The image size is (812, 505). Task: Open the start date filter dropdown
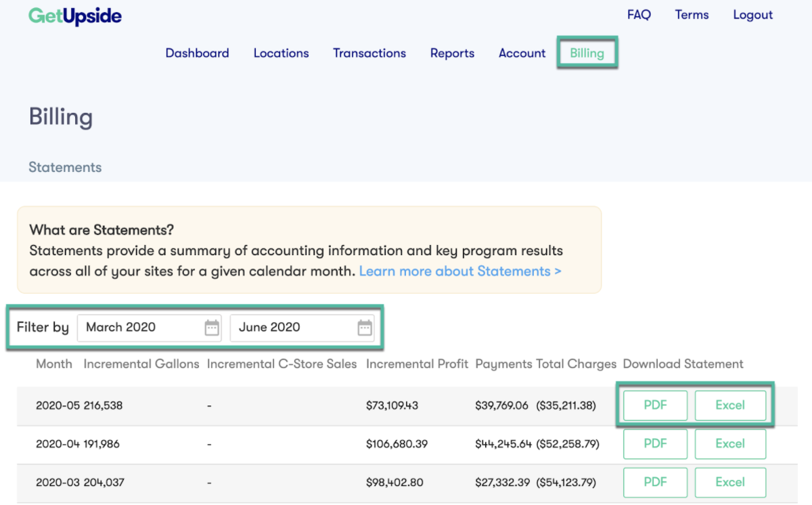click(135, 328)
